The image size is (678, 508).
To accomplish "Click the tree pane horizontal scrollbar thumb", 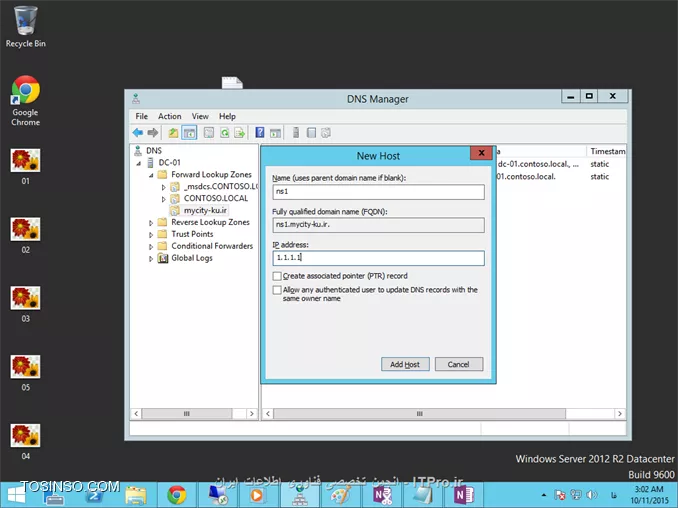I will (x=187, y=414).
